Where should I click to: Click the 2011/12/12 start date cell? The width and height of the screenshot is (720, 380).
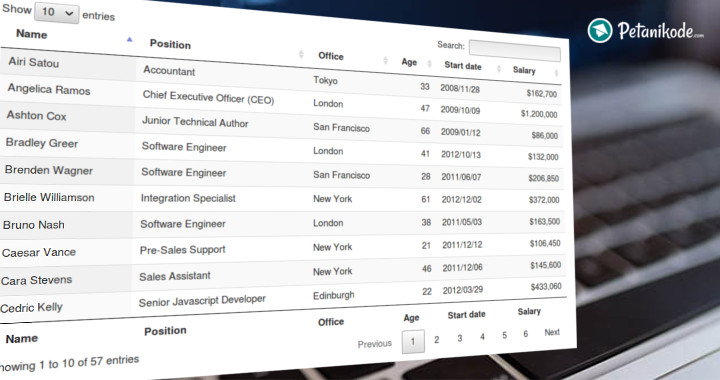click(x=462, y=245)
